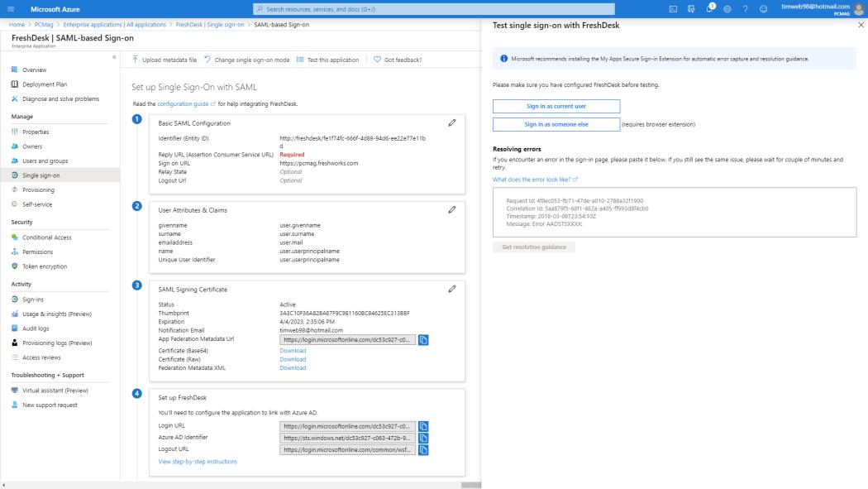The image size is (868, 489).
Task: Open What does the error look like? link
Action: click(x=535, y=180)
